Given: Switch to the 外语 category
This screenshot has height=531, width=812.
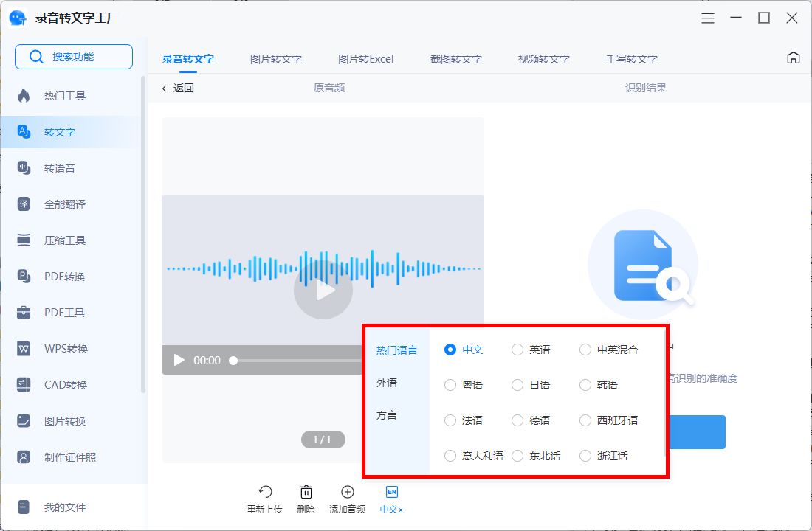Looking at the screenshot, I should (x=387, y=383).
